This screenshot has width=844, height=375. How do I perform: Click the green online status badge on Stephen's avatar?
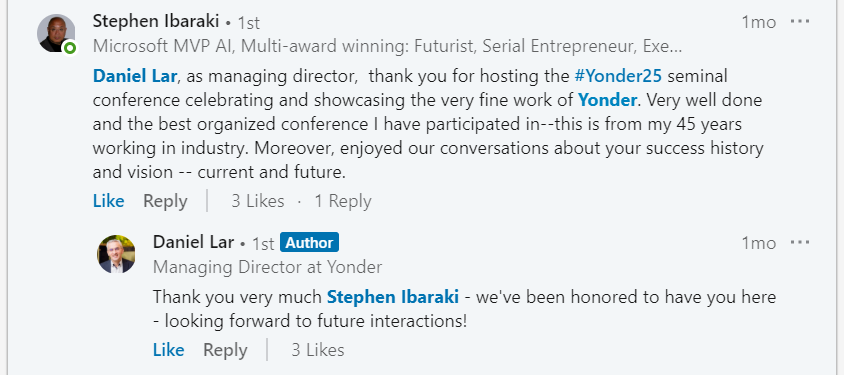coord(69,48)
